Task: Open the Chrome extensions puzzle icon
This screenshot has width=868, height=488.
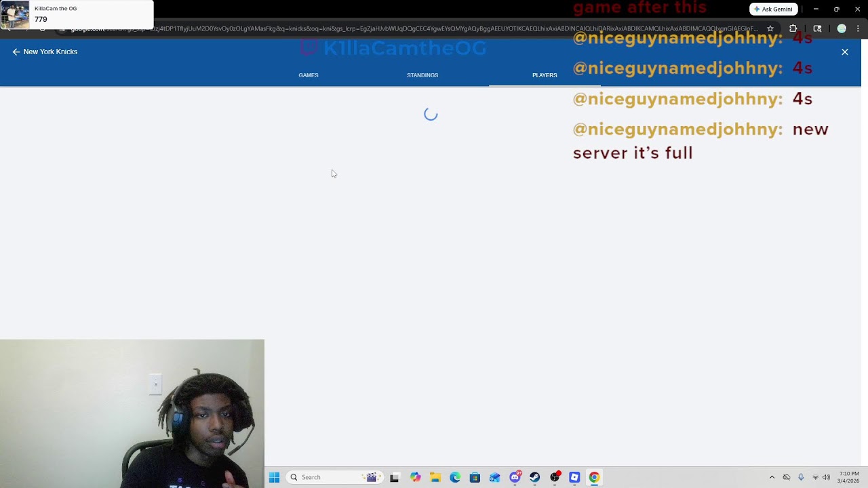Action: coord(793,28)
